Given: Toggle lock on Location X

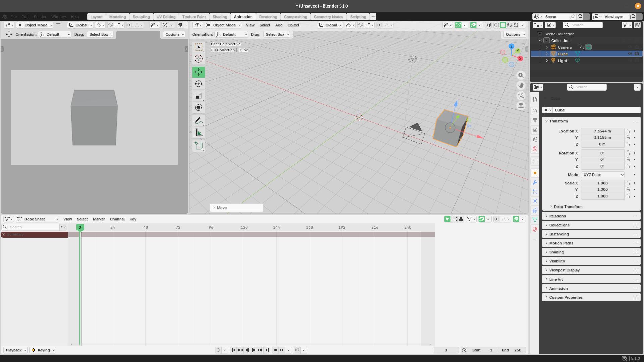Looking at the screenshot, I should [x=628, y=131].
